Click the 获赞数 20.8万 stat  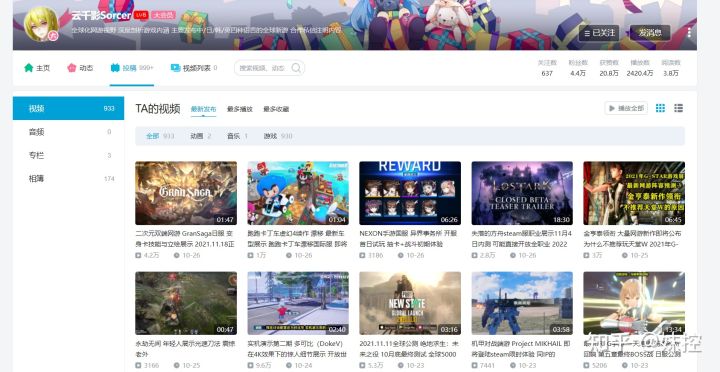click(x=609, y=68)
